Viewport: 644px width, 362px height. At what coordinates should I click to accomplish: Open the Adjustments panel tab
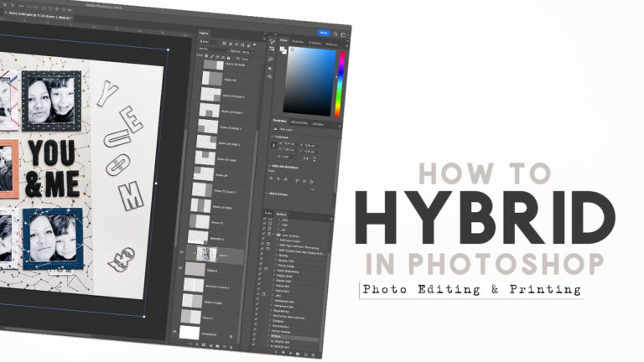tap(299, 122)
